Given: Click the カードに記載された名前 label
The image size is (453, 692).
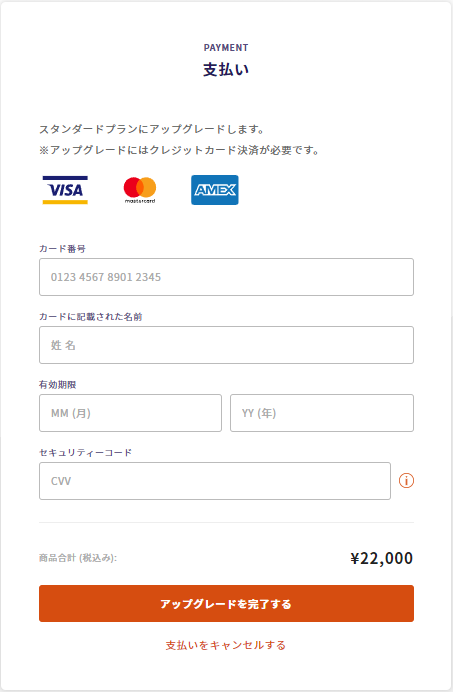Looking at the screenshot, I should [91, 316].
